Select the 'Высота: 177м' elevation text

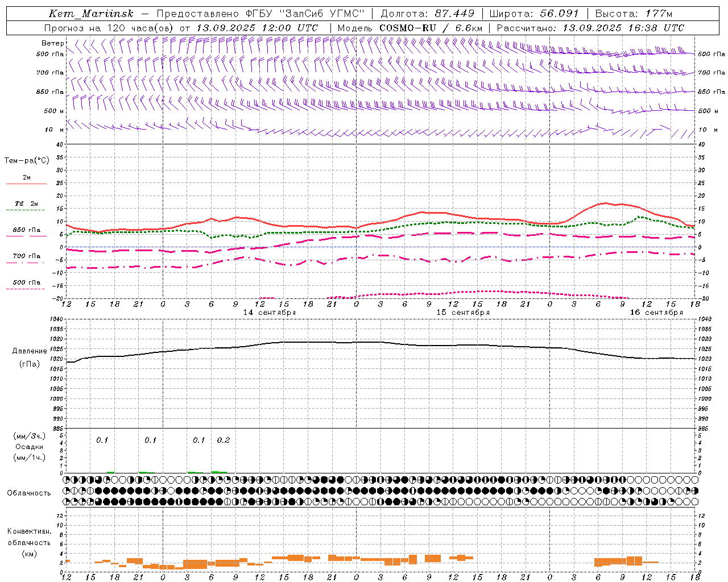(633, 14)
